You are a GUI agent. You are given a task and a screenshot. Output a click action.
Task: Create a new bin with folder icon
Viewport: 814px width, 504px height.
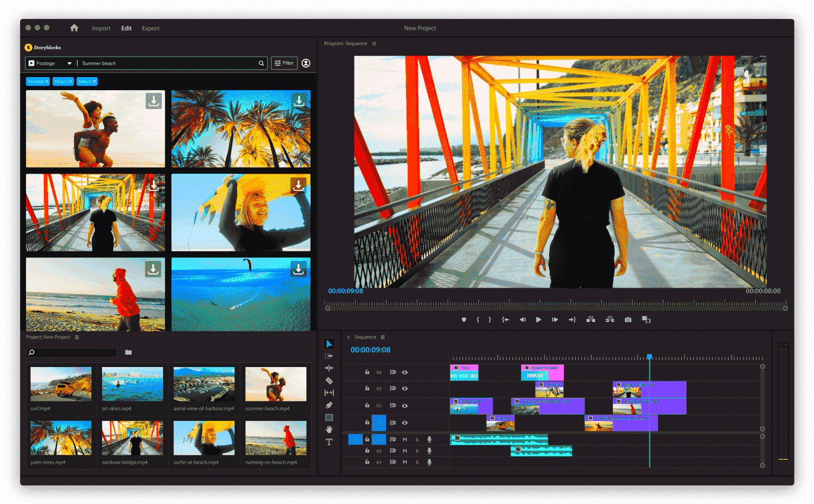tap(129, 352)
